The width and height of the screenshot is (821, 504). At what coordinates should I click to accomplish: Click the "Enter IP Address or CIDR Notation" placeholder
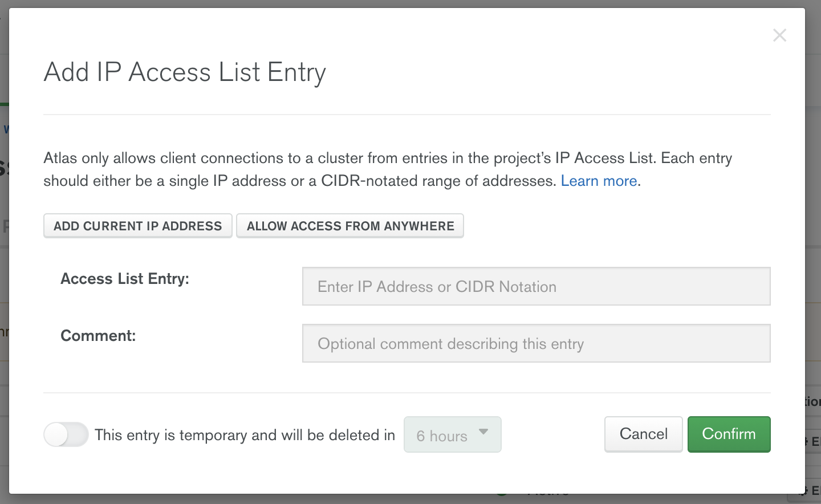pos(437,287)
